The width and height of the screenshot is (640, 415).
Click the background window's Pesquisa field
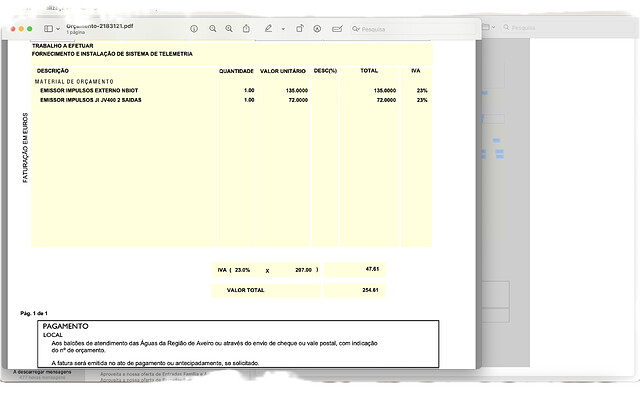coord(565,27)
